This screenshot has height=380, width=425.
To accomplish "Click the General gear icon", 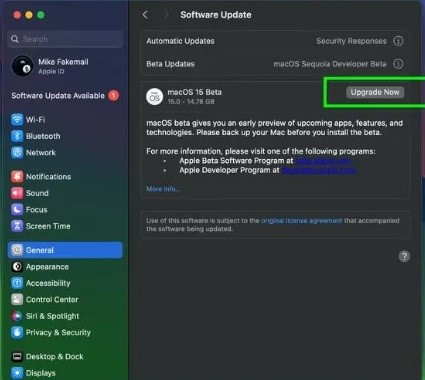I will click(17, 250).
